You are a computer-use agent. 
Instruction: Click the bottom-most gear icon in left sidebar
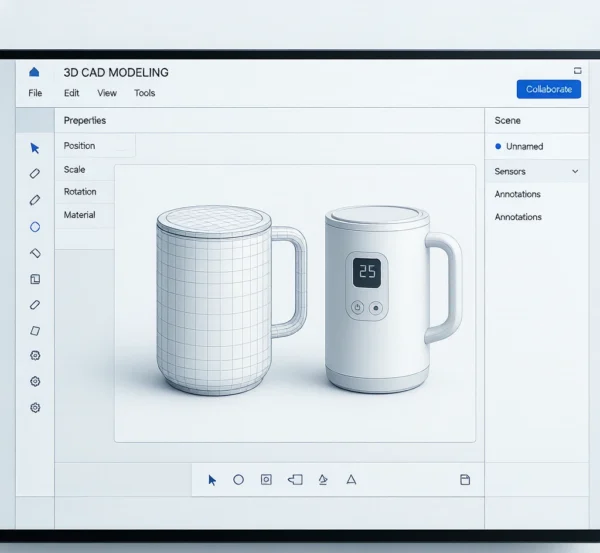(35, 408)
